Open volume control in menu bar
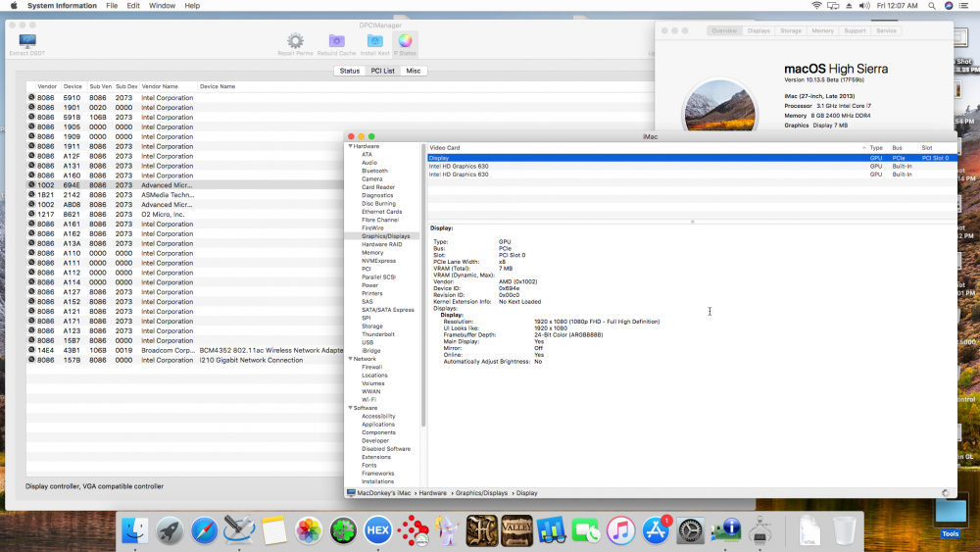Viewport: 980px width, 552px height. [864, 6]
